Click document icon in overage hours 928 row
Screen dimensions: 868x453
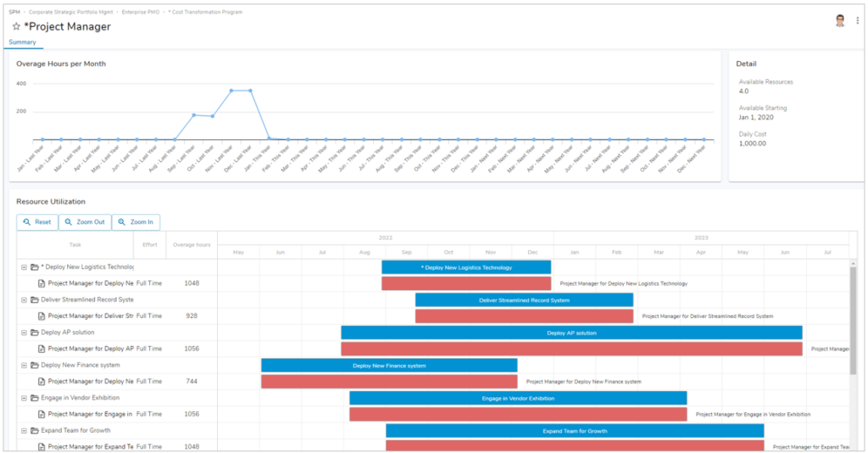point(42,316)
